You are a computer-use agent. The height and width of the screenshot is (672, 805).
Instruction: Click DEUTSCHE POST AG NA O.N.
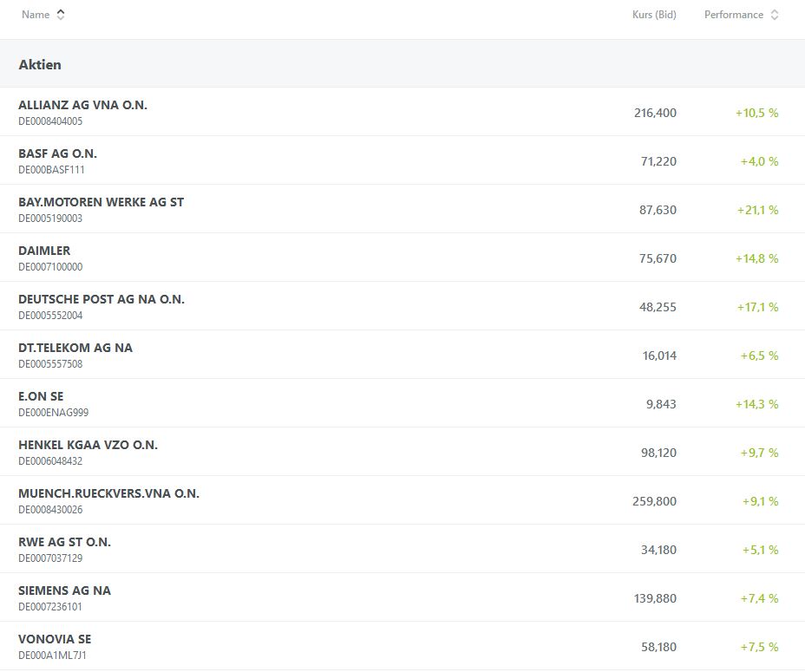click(x=101, y=299)
